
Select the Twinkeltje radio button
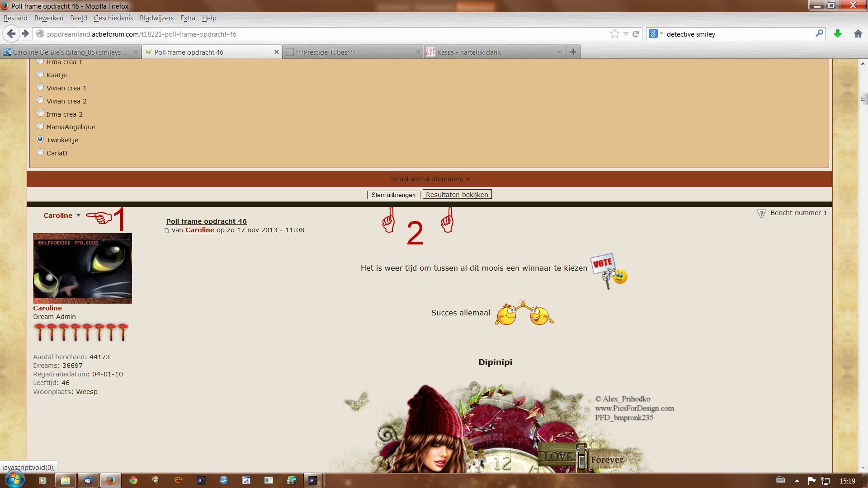(40, 139)
